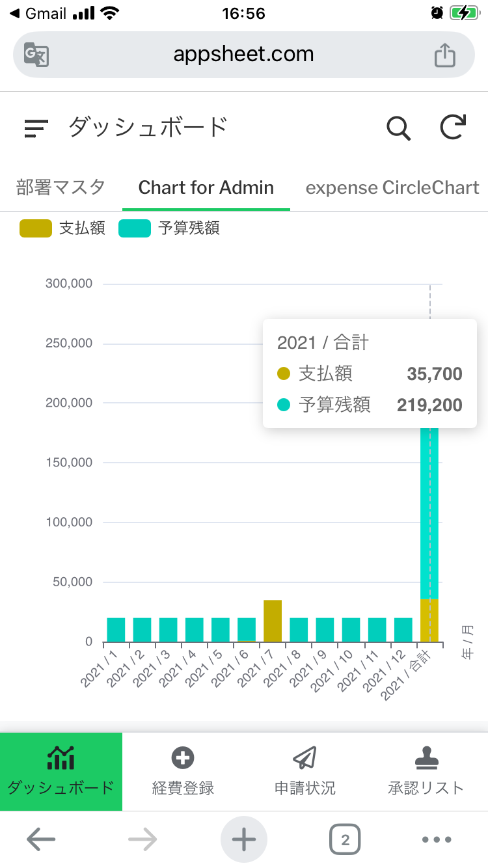The height and width of the screenshot is (868, 488).
Task: Switch to expense CircleChart tab
Action: tap(392, 187)
